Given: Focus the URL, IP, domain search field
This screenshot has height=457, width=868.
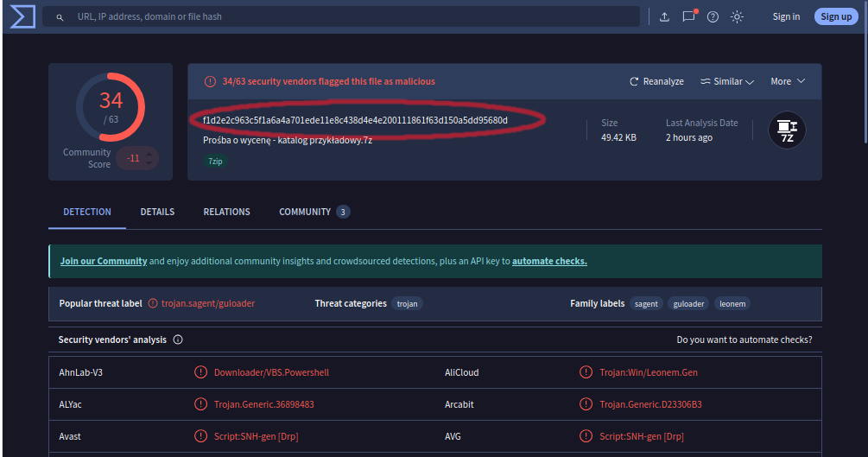Looking at the screenshot, I should click(345, 16).
